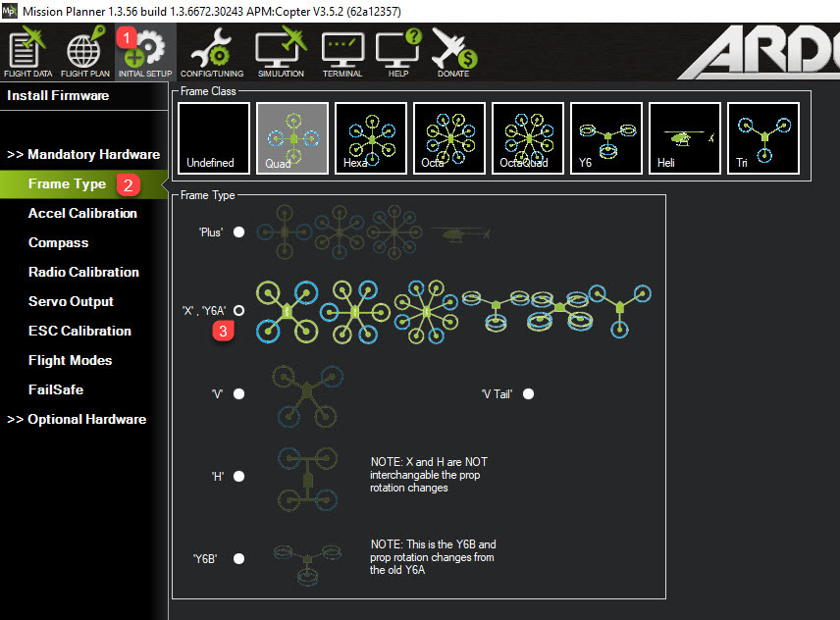Open the Flight Data screen
This screenshot has width=840, height=620.
[x=26, y=51]
